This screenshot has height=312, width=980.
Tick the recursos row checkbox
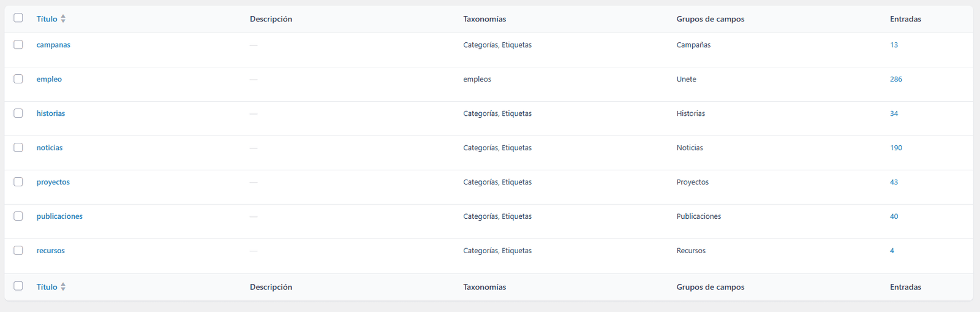click(x=18, y=251)
